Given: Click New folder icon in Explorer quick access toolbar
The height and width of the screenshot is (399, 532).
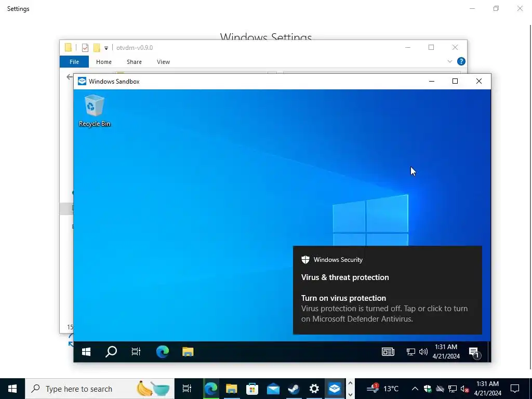Looking at the screenshot, I should [x=97, y=48].
